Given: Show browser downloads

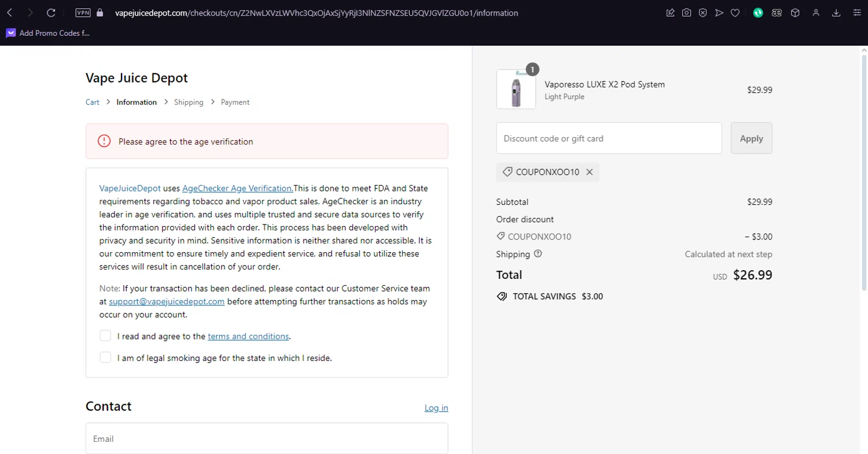Looking at the screenshot, I should click(836, 13).
